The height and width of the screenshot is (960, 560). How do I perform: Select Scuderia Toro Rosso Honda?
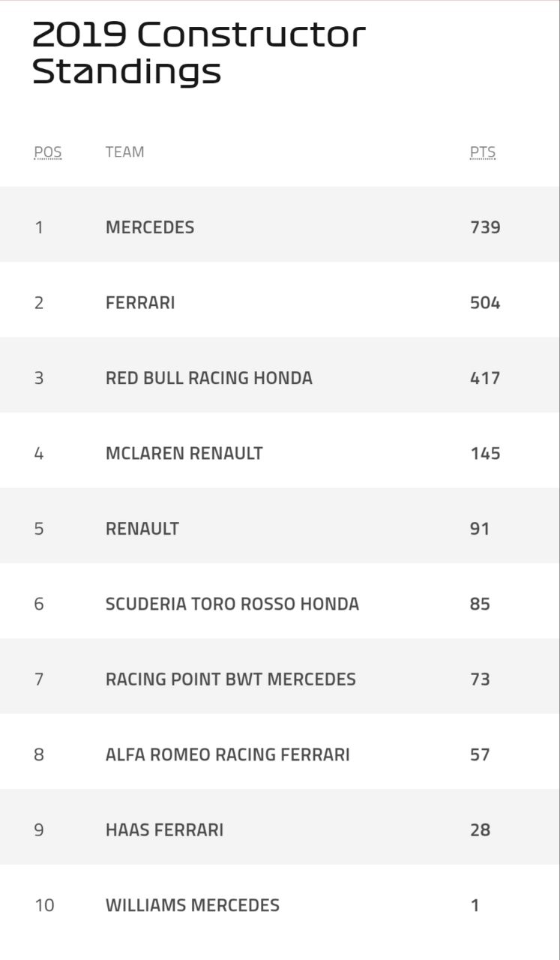click(232, 604)
